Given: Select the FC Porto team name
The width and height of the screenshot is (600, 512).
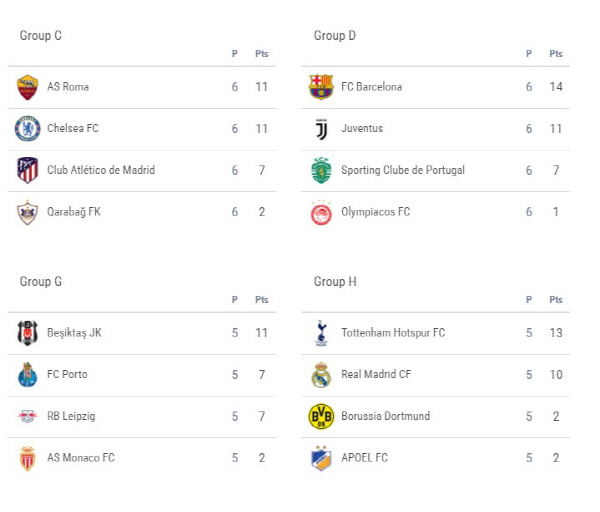Looking at the screenshot, I should [x=67, y=374].
